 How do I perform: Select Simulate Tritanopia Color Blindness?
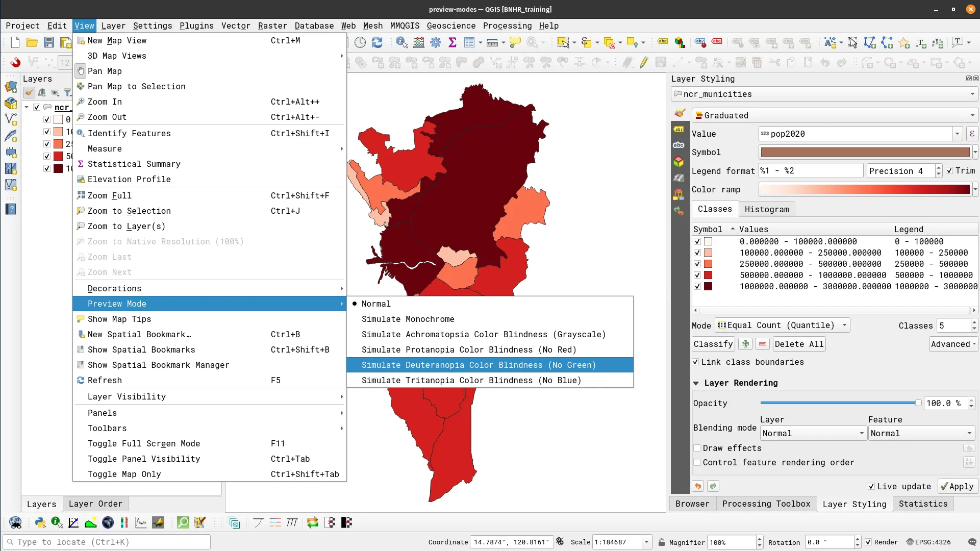click(x=471, y=380)
